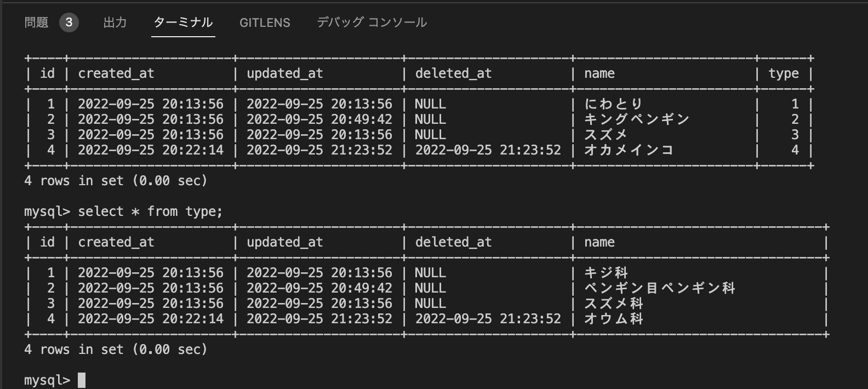Select the キングペンギン table entry
The image size is (868, 389).
point(636,119)
